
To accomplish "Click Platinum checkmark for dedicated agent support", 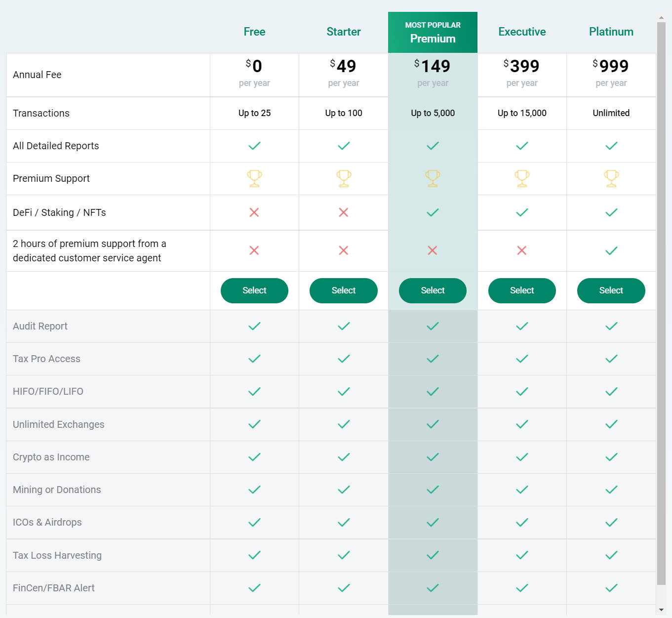I will tap(611, 251).
